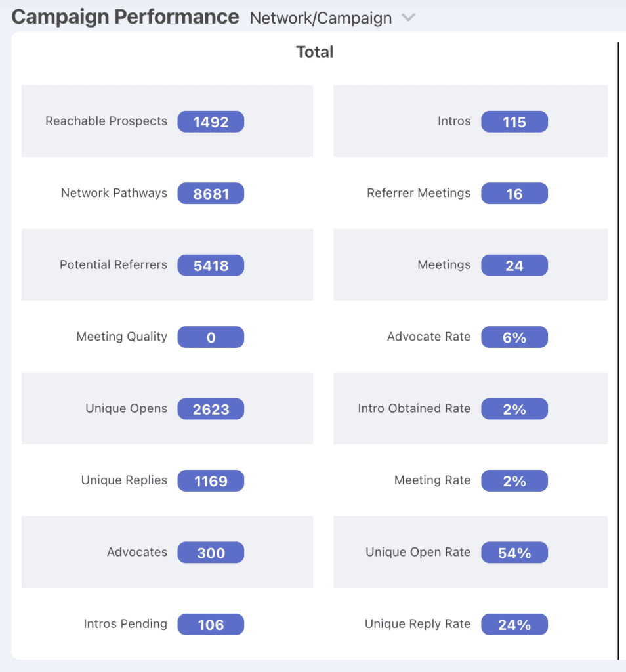
Task: Select the Intro Obtained Rate 2% badge
Action: (x=514, y=409)
